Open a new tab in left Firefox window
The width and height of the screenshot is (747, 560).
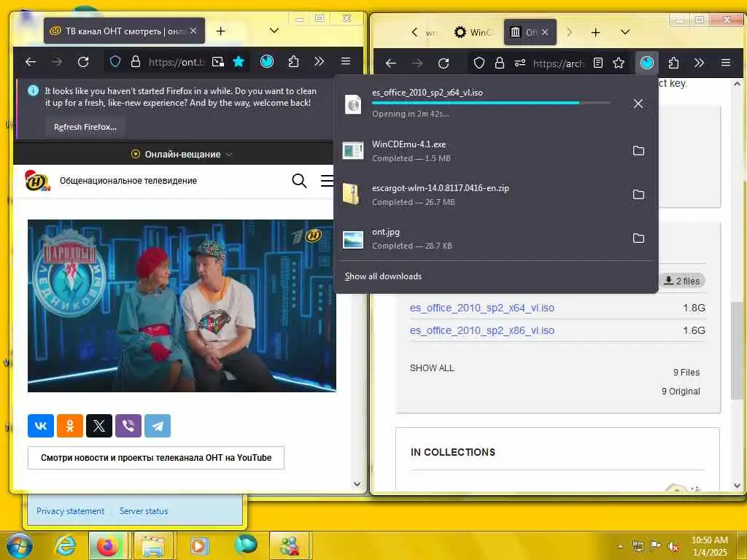coord(220,31)
